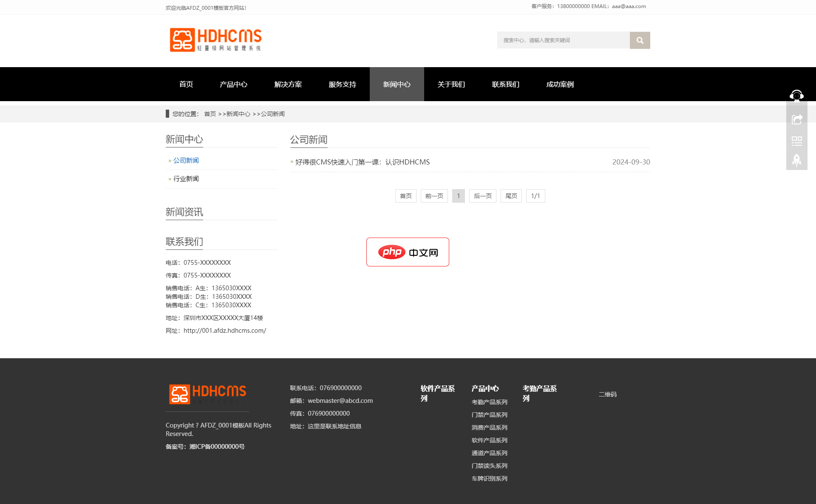
Task: Click the HDHCMS logo in the footer
Action: 207,394
